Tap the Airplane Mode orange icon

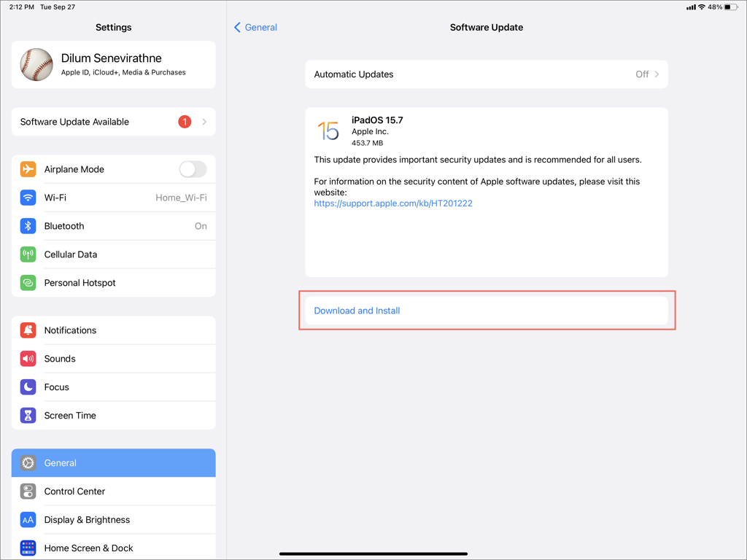click(x=28, y=169)
